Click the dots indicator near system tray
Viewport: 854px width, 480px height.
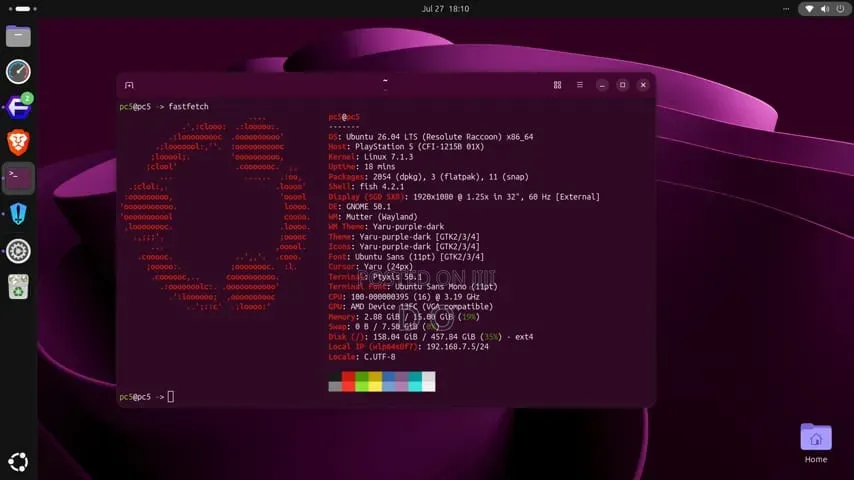pyautogui.click(x=786, y=9)
